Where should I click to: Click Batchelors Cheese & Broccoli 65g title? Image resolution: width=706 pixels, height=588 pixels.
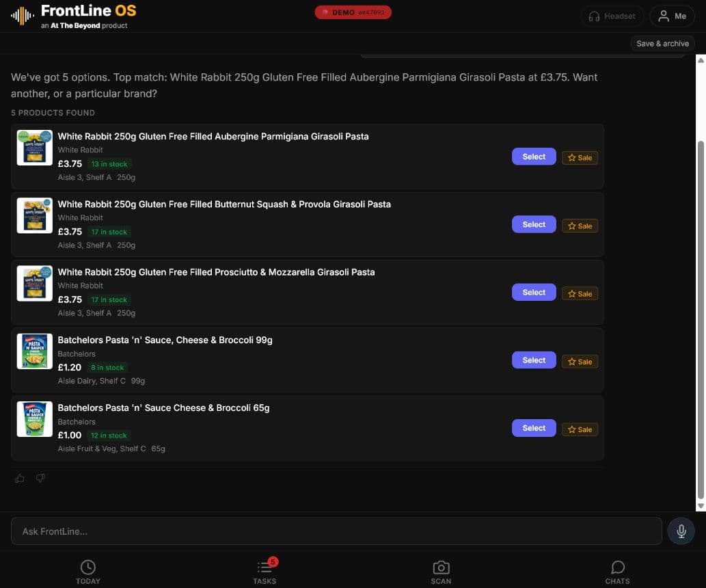point(163,407)
